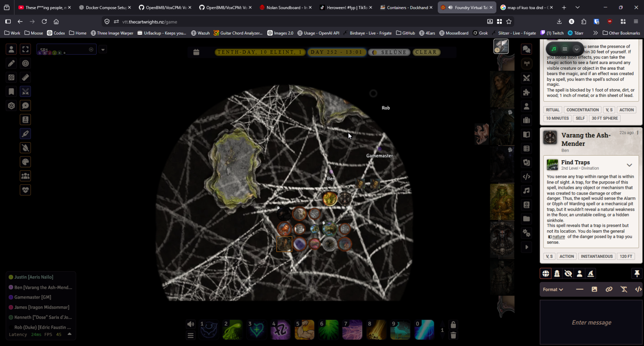644x346 pixels.
Task: Clear formatting in the chat editor
Action: [624, 289]
